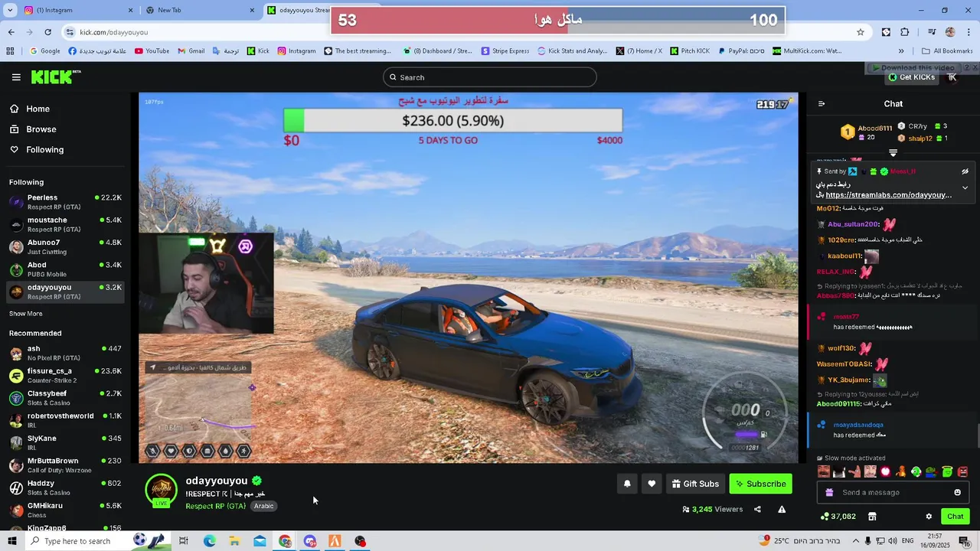The height and width of the screenshot is (551, 980).
Task: Open chat settings gear
Action: pyautogui.click(x=929, y=517)
